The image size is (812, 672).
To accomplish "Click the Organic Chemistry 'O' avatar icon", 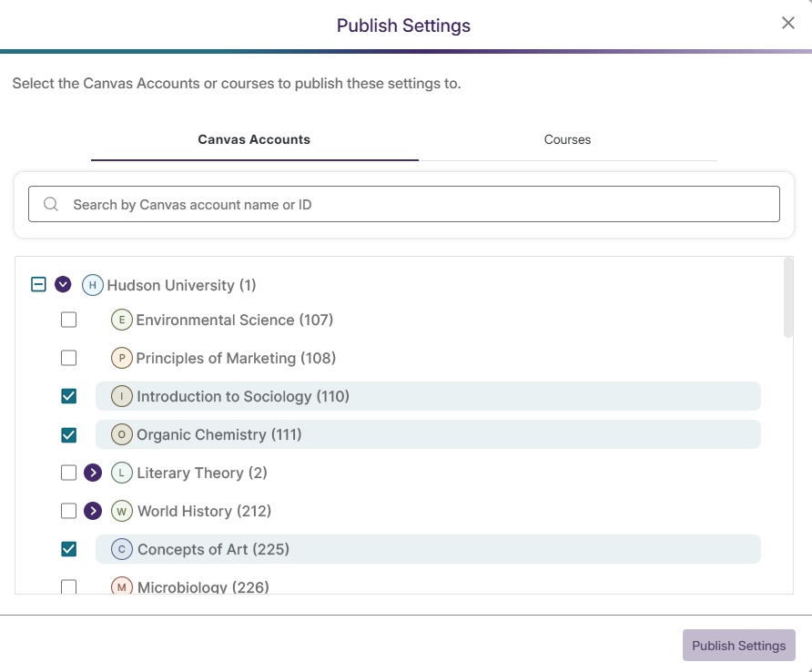I will click(122, 434).
